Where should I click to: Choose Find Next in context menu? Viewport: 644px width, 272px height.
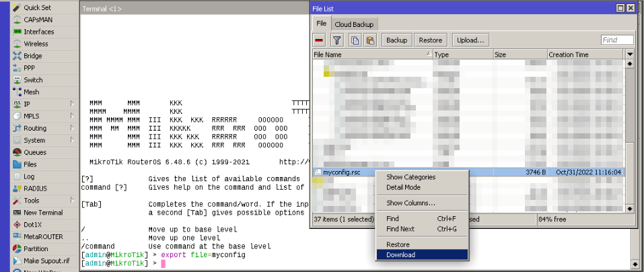pyautogui.click(x=422, y=229)
